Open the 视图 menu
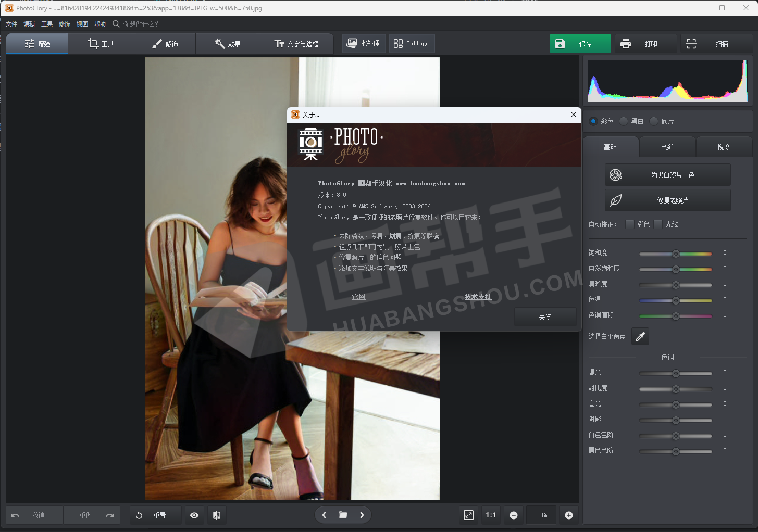 tap(82, 24)
